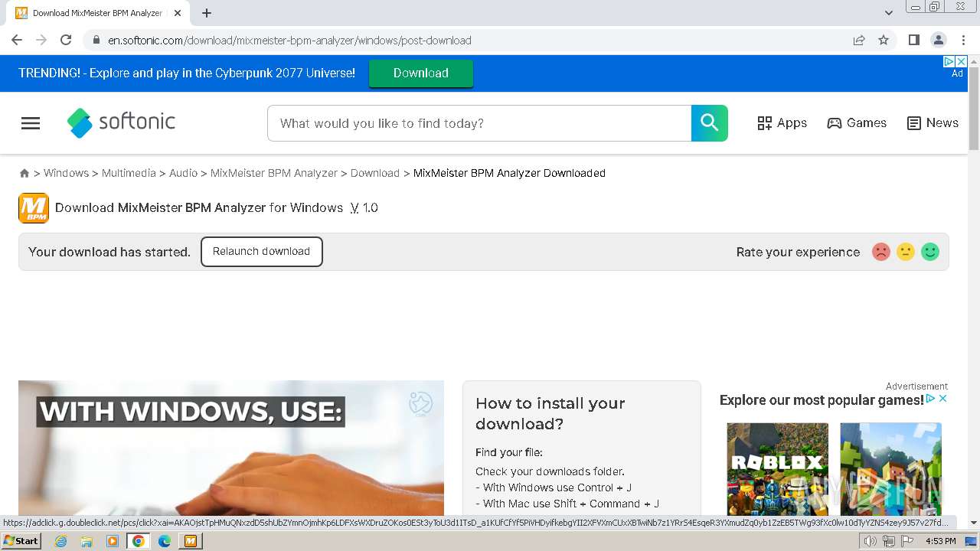Open the Chrome profile icon
Viewport: 980px width, 551px height.
click(x=938, y=40)
